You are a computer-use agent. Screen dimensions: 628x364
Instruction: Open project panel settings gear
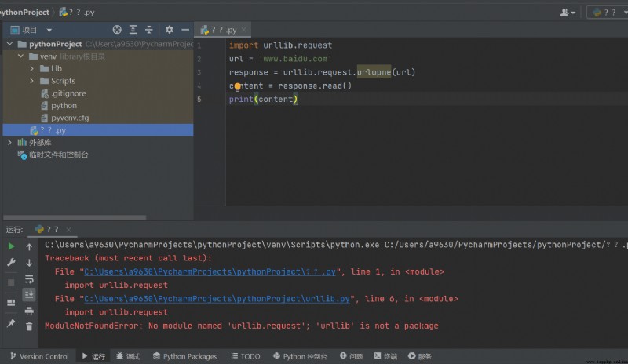pyautogui.click(x=170, y=30)
